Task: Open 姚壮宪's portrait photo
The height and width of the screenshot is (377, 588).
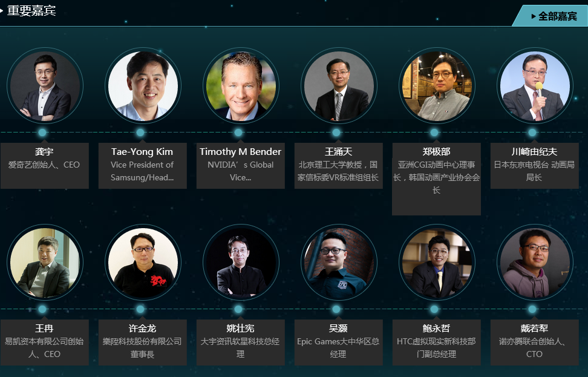Action: pyautogui.click(x=241, y=263)
